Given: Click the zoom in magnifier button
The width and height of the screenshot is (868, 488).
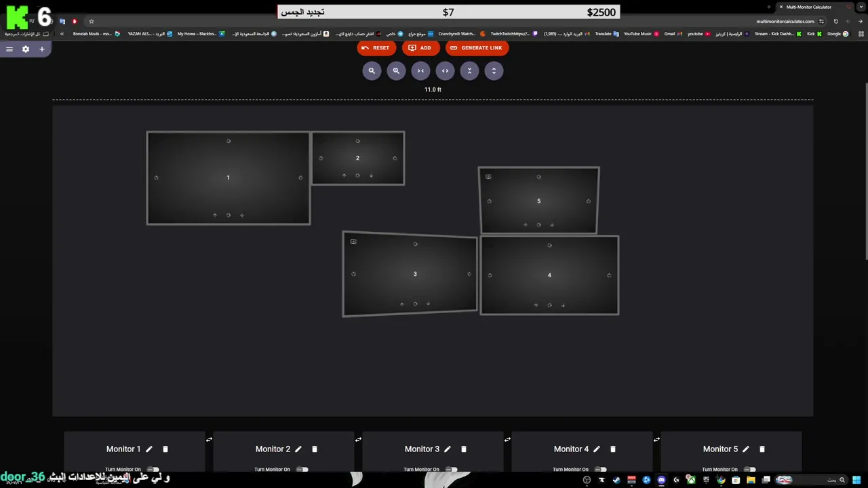Looking at the screenshot, I should point(396,70).
